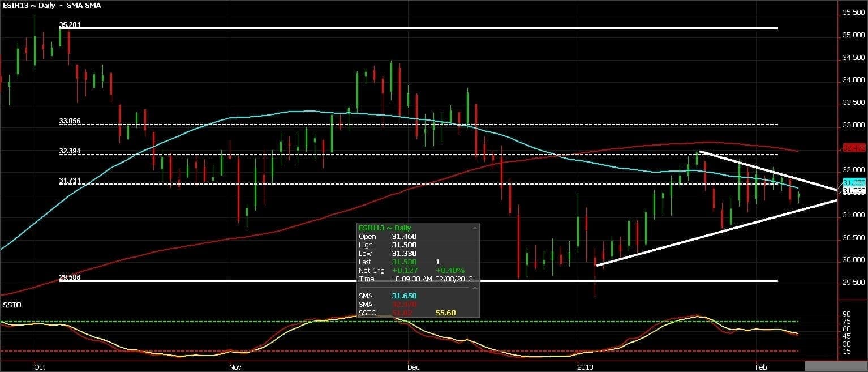Click the 35.500 price axis label

click(x=853, y=12)
